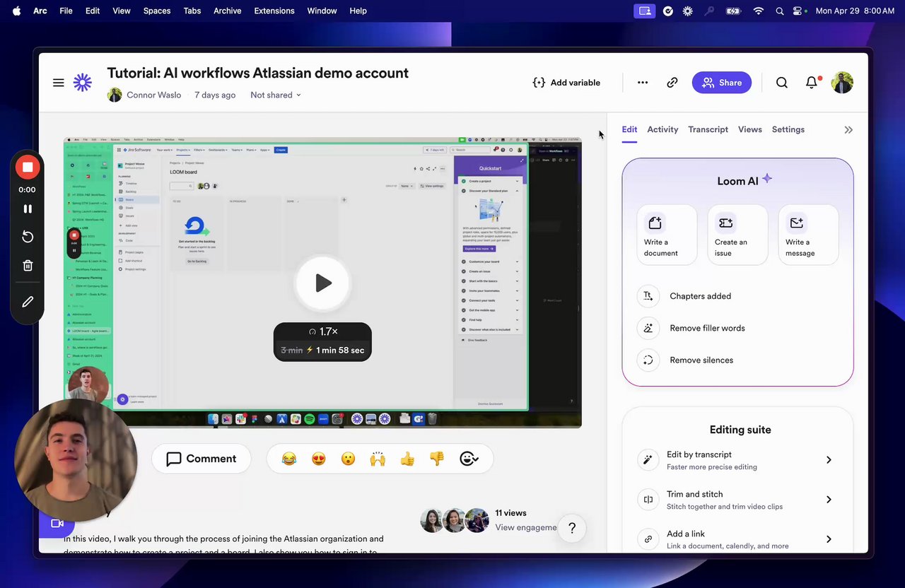Viewport: 905px width, 588px height.
Task: Choose Create an issue card
Action: coord(737,235)
